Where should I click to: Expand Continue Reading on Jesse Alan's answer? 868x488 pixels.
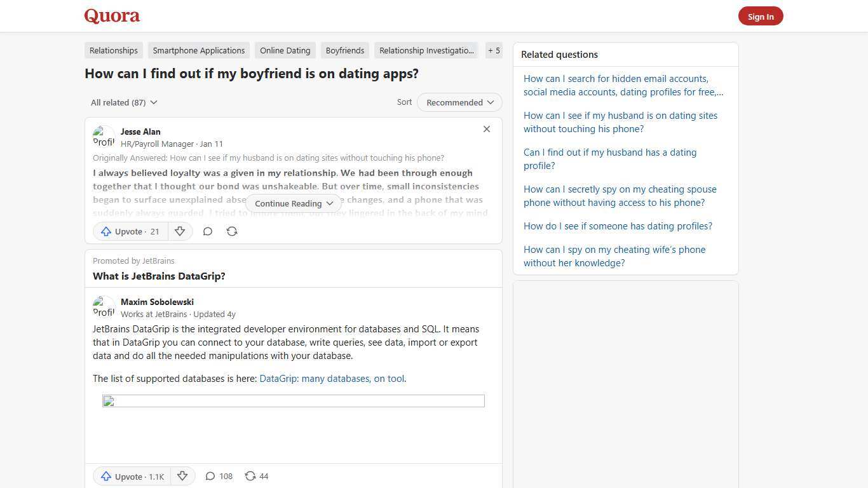point(293,203)
